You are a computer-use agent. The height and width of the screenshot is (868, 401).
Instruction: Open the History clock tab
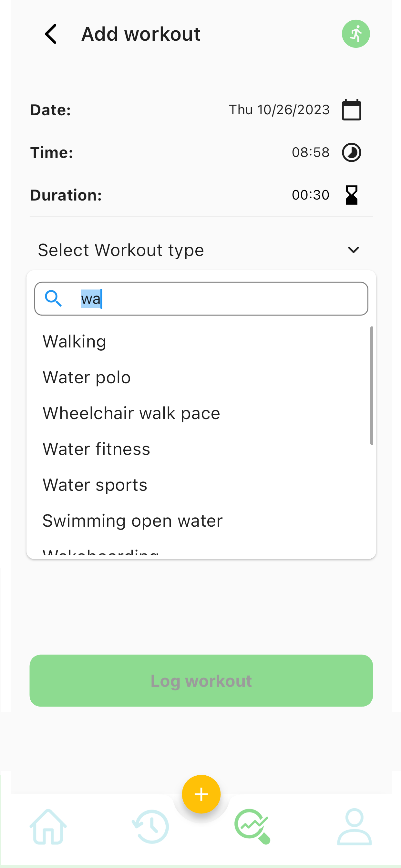(x=150, y=827)
